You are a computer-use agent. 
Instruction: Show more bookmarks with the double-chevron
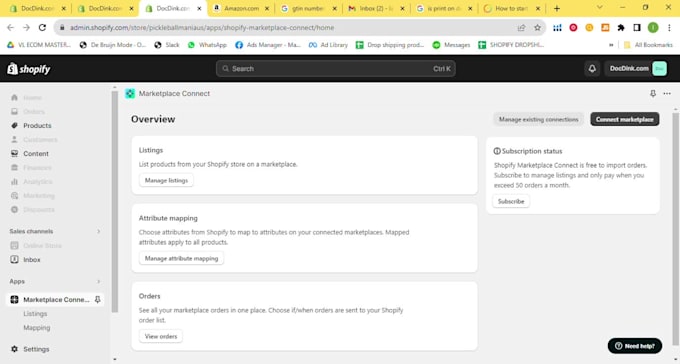click(611, 45)
